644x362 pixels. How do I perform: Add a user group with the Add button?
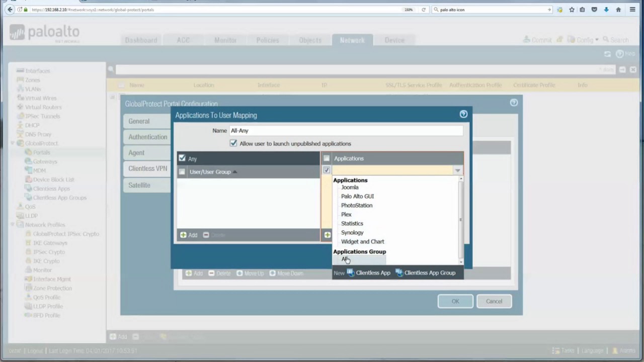tap(189, 235)
